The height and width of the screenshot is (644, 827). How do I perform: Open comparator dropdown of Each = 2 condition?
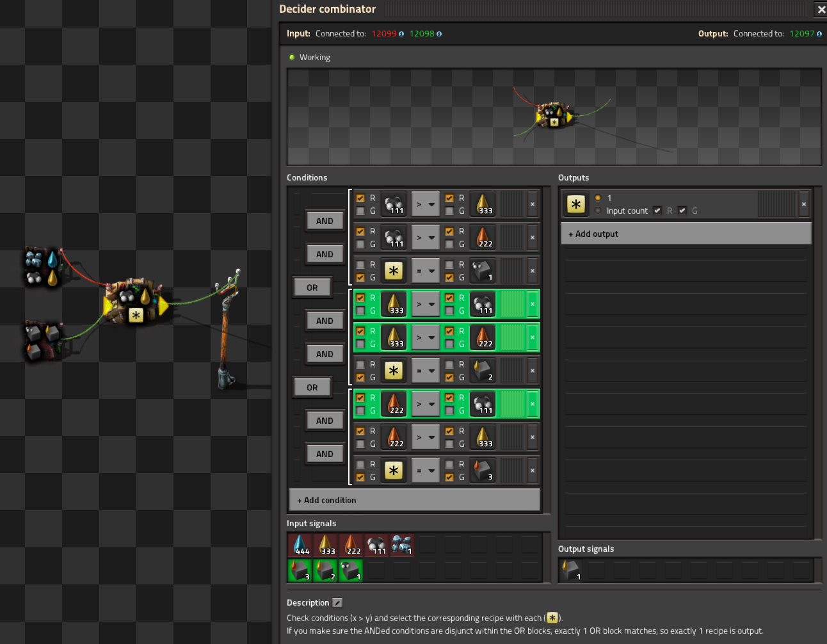(x=426, y=371)
